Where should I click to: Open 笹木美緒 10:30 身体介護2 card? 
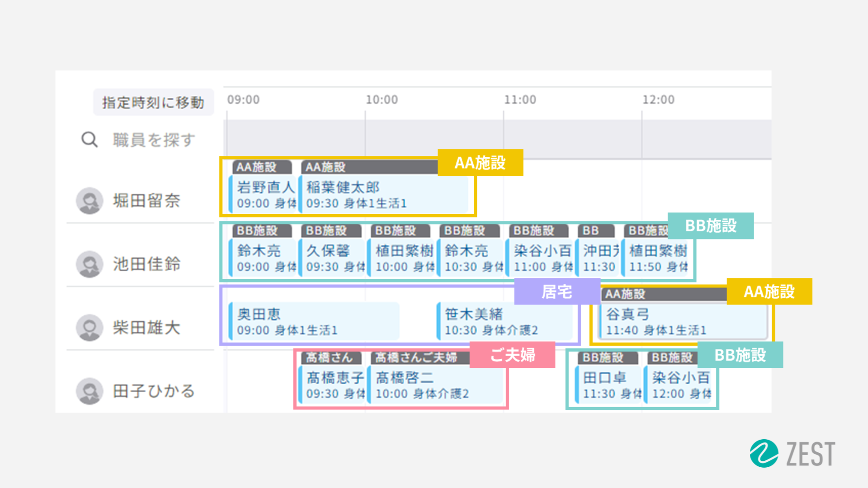(504, 322)
